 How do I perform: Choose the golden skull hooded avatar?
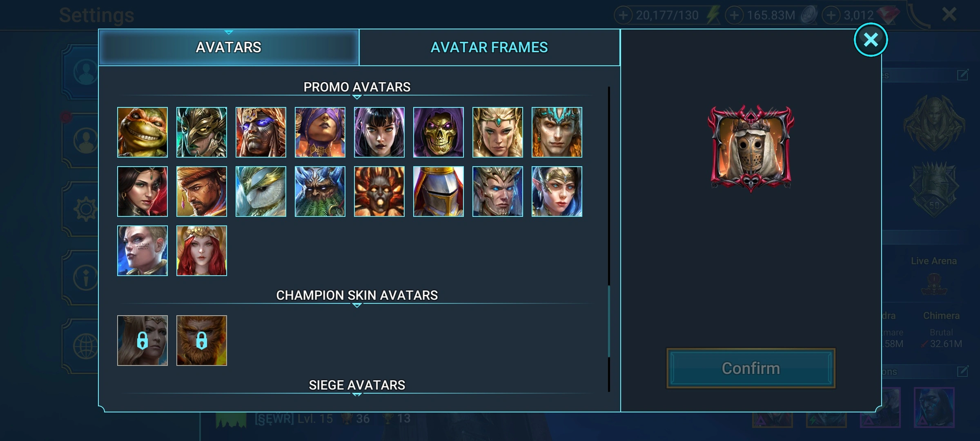[x=438, y=132]
